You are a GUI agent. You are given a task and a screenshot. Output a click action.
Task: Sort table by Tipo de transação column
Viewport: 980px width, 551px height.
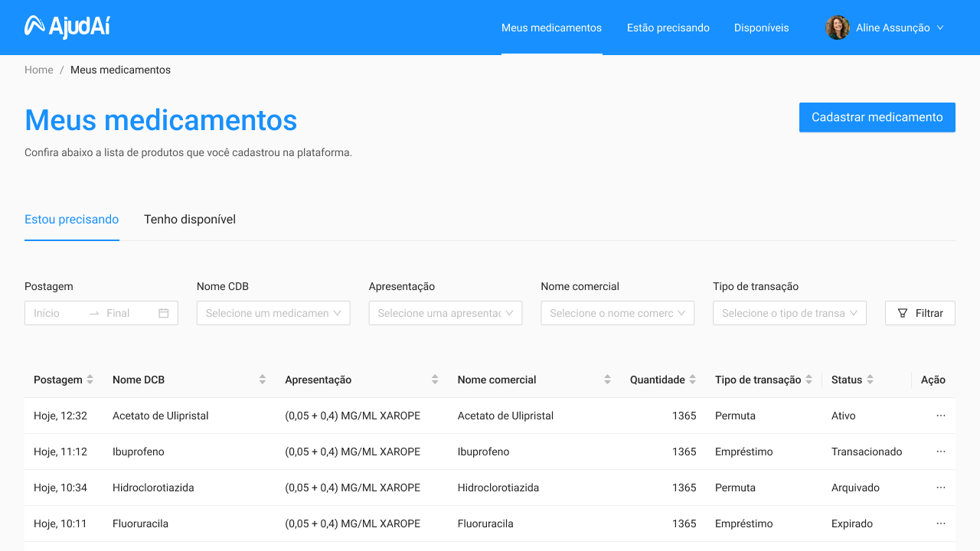click(808, 380)
